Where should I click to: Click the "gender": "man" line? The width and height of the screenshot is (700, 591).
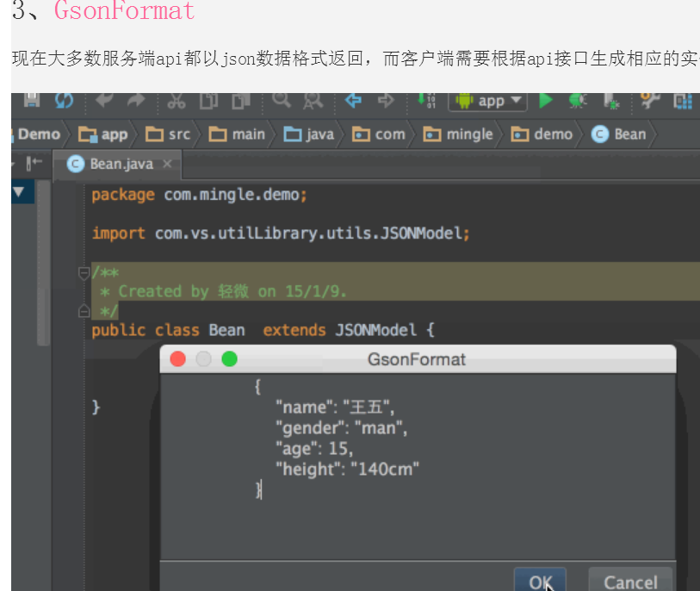342,428
